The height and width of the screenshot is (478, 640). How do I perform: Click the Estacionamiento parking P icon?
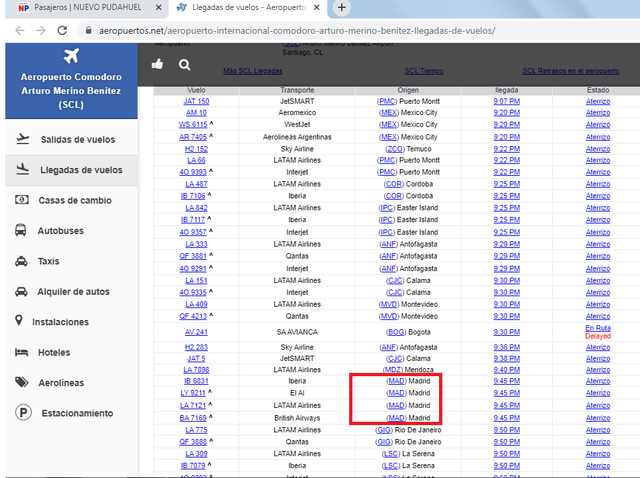click(x=23, y=413)
